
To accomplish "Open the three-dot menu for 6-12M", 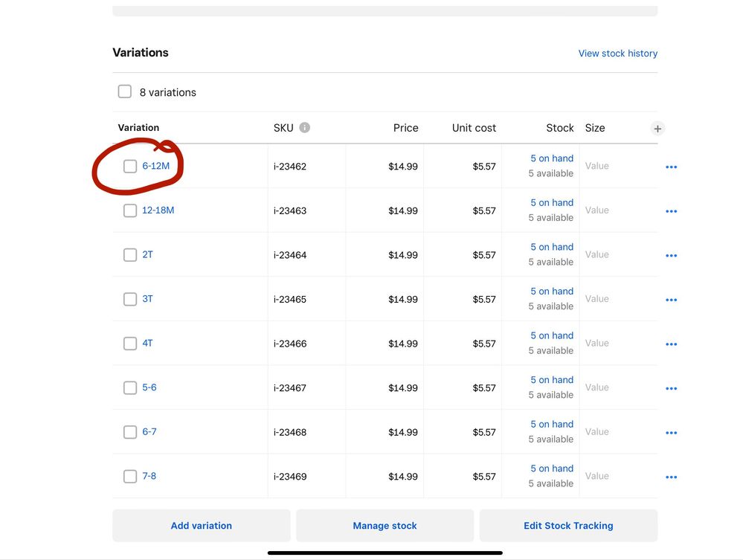I will [671, 167].
